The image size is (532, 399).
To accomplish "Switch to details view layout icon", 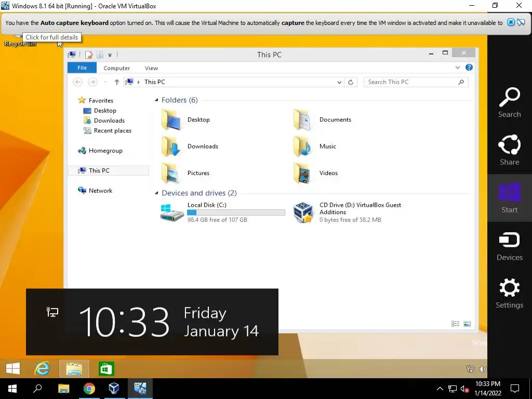I will [x=455, y=324].
